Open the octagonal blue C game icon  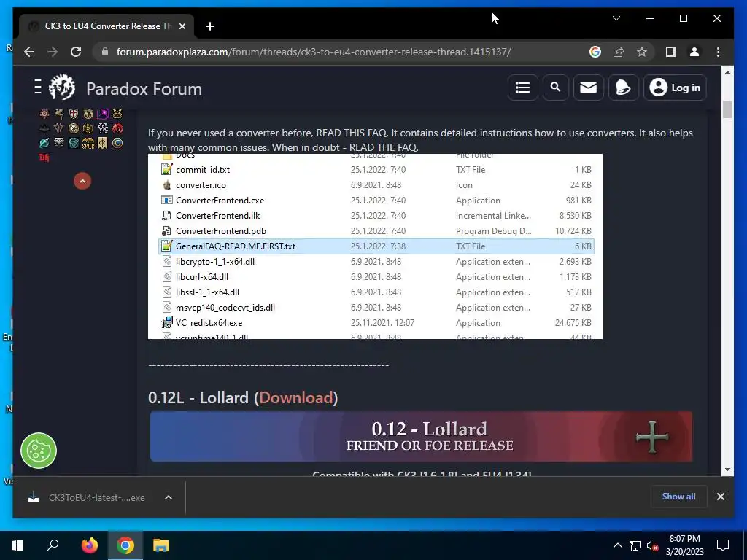(x=117, y=143)
